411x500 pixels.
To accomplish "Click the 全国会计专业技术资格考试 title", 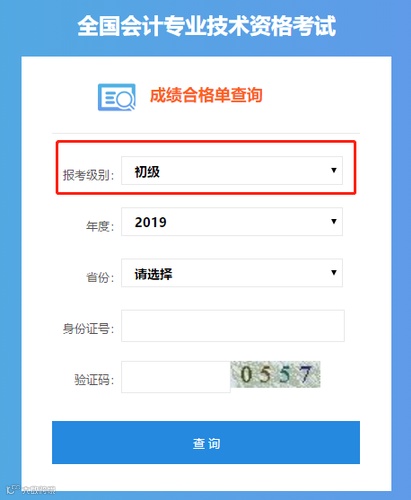I will point(207,26).
